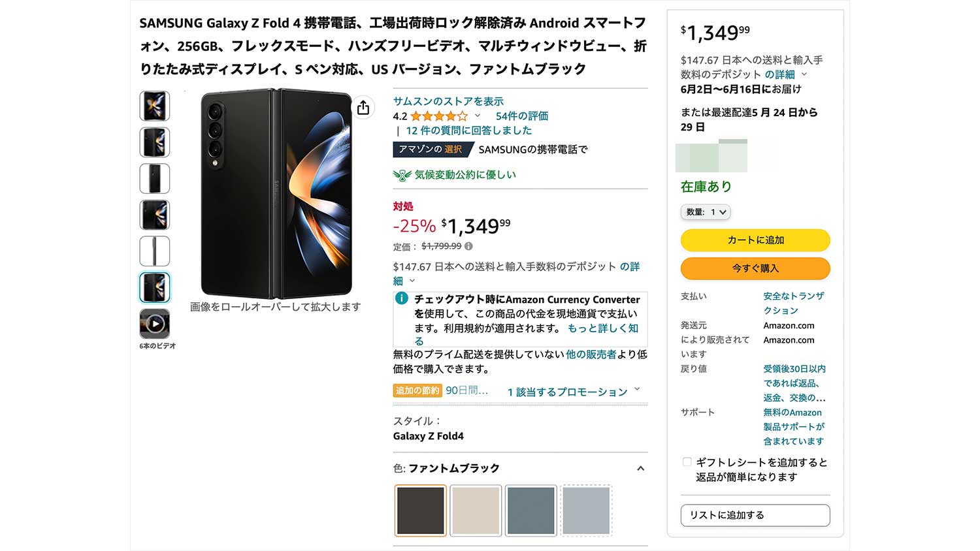Screen dimensions: 980x551
Task: Select the first product image thumbnail
Action: coord(155,106)
